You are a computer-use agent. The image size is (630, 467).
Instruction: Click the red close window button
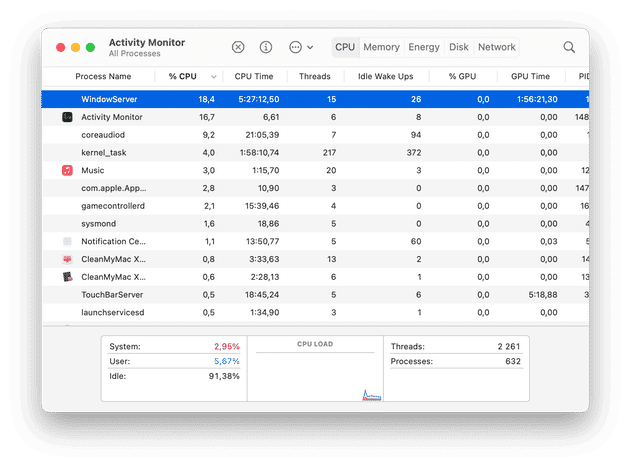tap(60, 47)
